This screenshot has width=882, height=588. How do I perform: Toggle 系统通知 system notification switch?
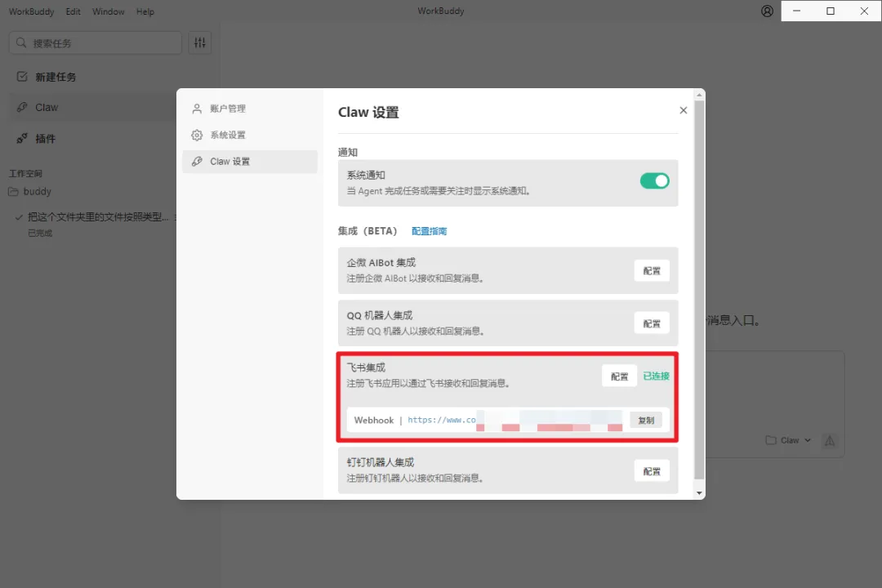(654, 181)
